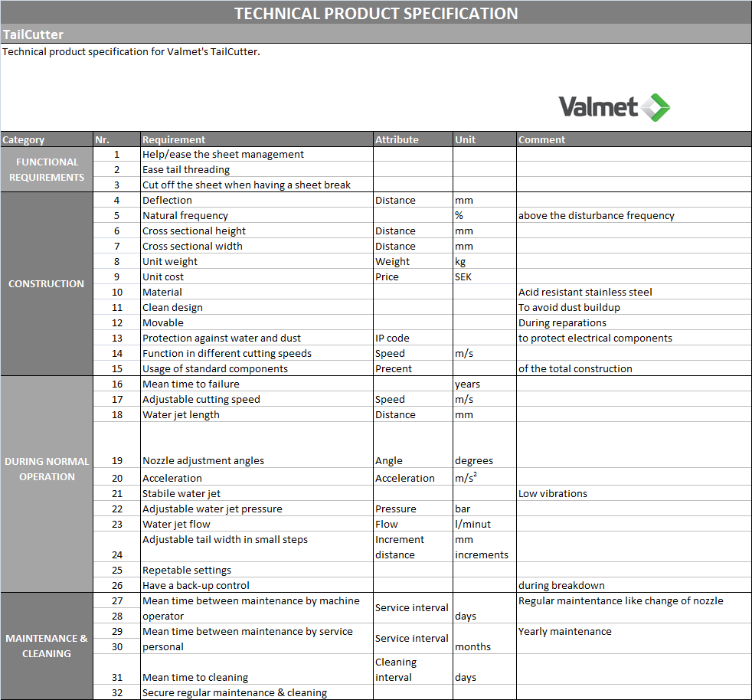Click the Comment column header

click(634, 139)
